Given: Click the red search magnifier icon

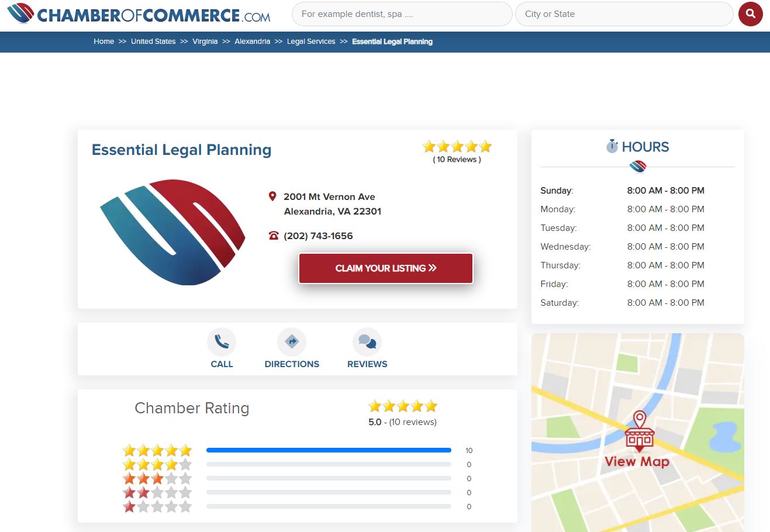Looking at the screenshot, I should (750, 13).
